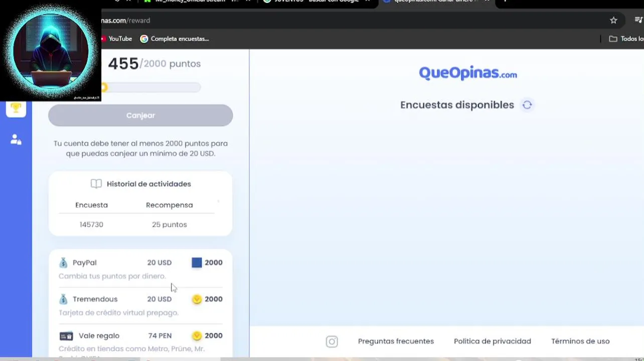Image resolution: width=644 pixels, height=361 pixels.
Task: Click Cambia tus puntos por dinero text
Action: 112,276
